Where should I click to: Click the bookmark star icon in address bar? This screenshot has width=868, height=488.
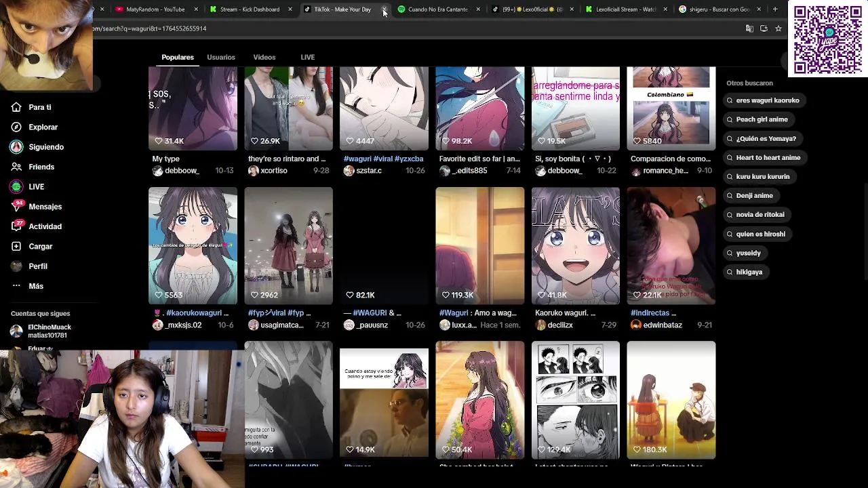click(x=778, y=28)
